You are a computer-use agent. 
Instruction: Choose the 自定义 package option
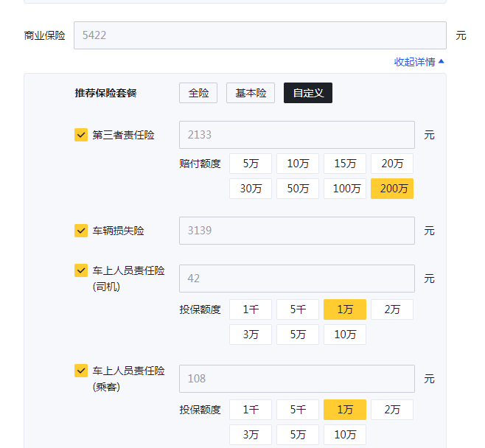(x=308, y=93)
